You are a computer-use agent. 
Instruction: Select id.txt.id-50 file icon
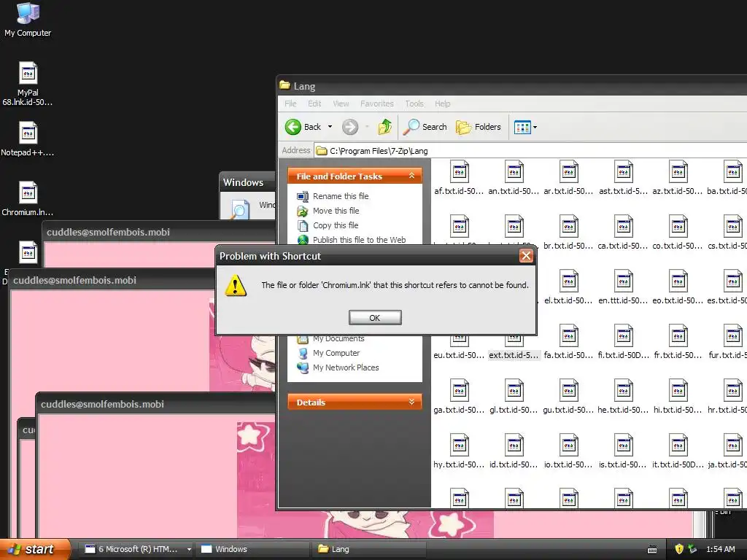[x=514, y=446]
